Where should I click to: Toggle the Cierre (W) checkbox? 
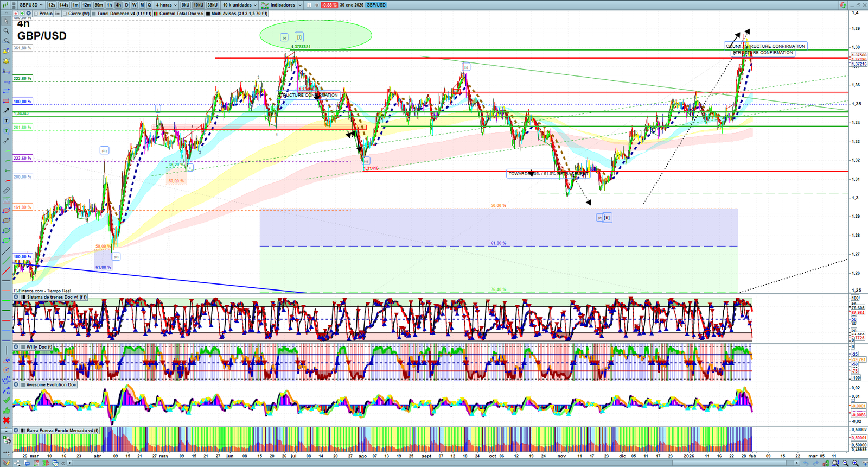point(65,14)
